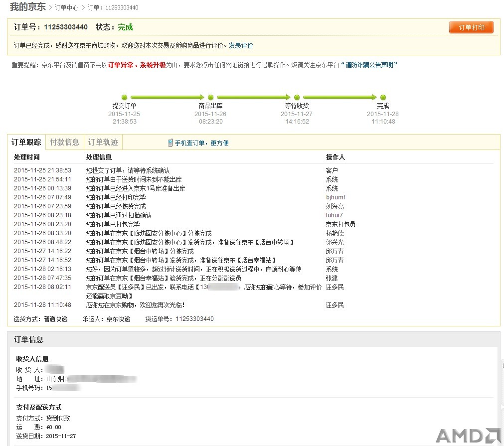Click the 处理时间 column header
This screenshot has width=504, height=446.
coord(27,157)
